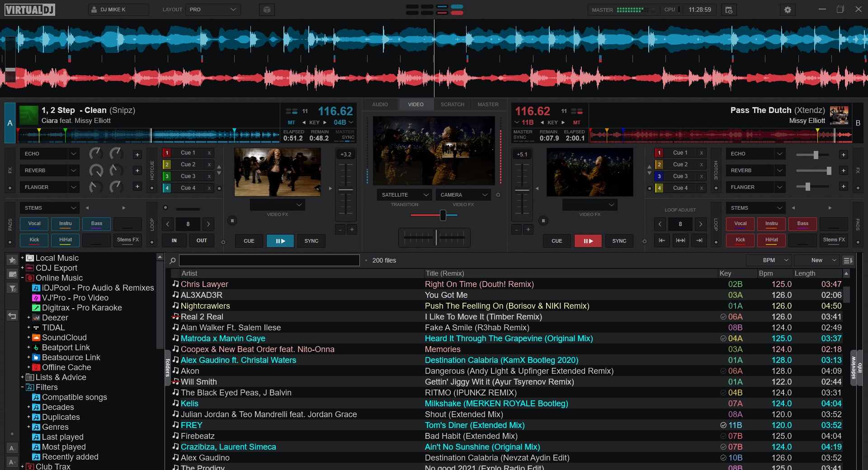Open the calendar icon beside the clock

click(x=729, y=9)
